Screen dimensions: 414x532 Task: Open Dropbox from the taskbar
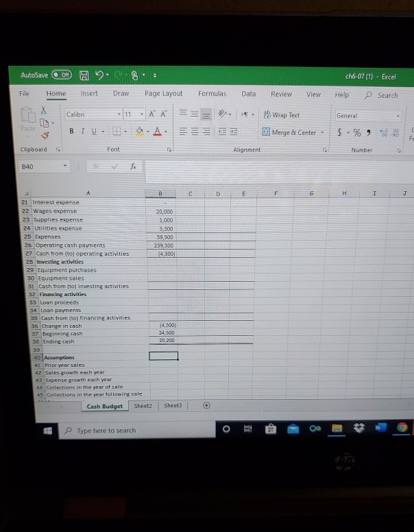[359, 428]
